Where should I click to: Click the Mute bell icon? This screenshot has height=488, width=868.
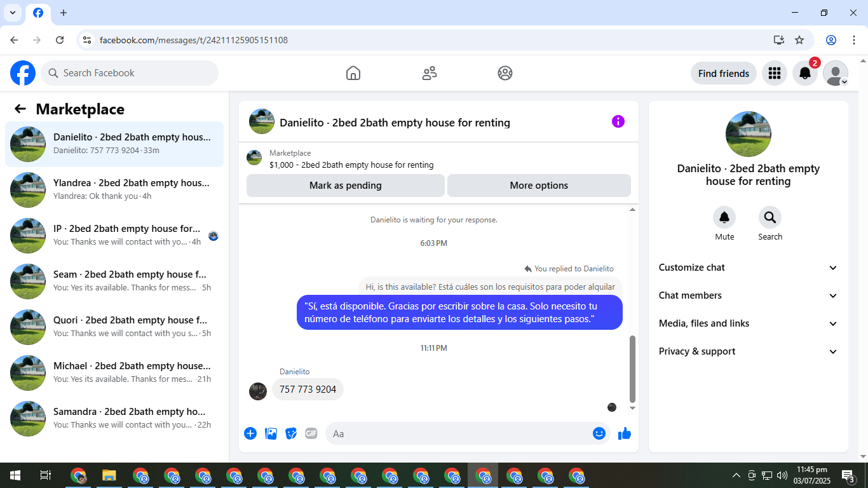point(724,218)
